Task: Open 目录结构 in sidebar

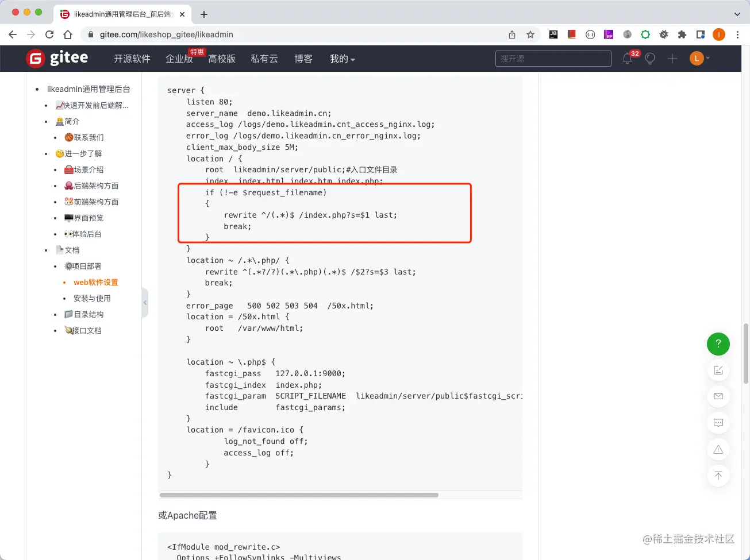Action: point(84,314)
